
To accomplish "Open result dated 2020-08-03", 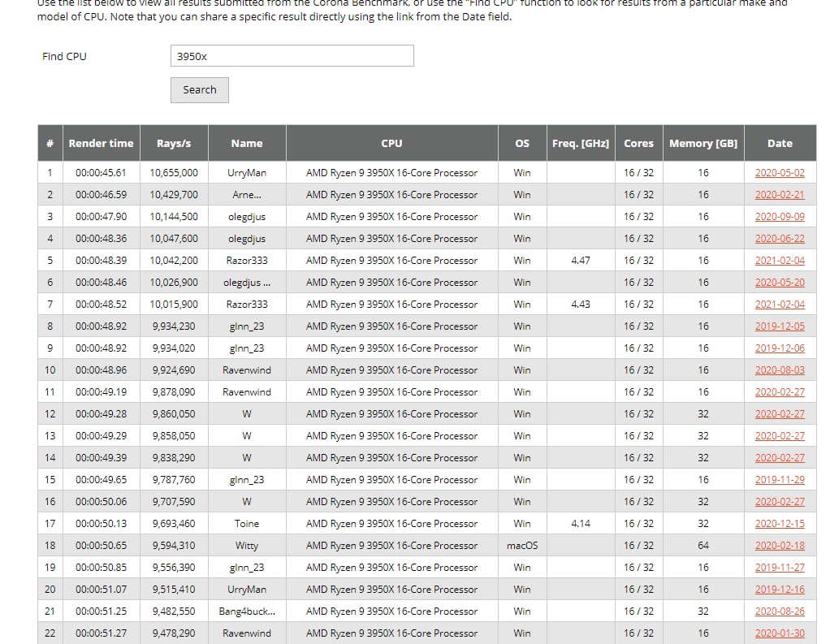I will tap(779, 370).
